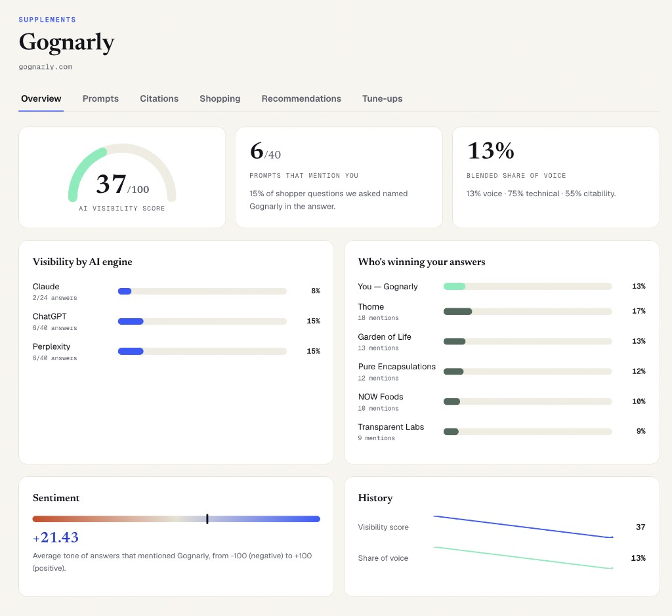
Task: Click the Who's winning your answers heading
Action: pos(422,262)
